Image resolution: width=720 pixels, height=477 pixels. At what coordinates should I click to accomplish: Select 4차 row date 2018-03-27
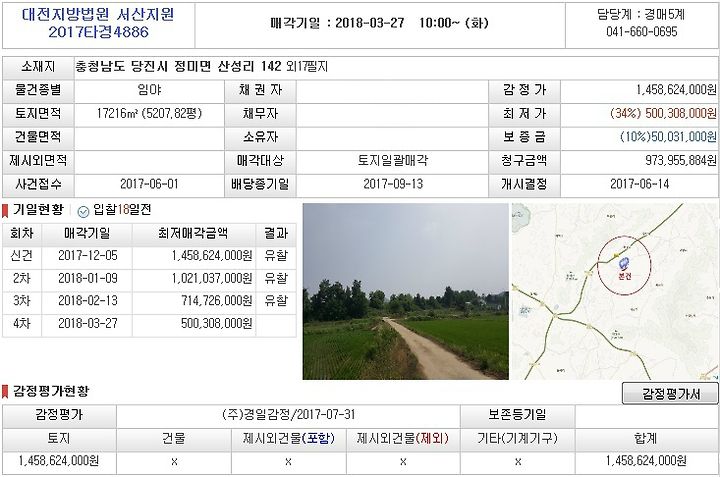(x=88, y=323)
